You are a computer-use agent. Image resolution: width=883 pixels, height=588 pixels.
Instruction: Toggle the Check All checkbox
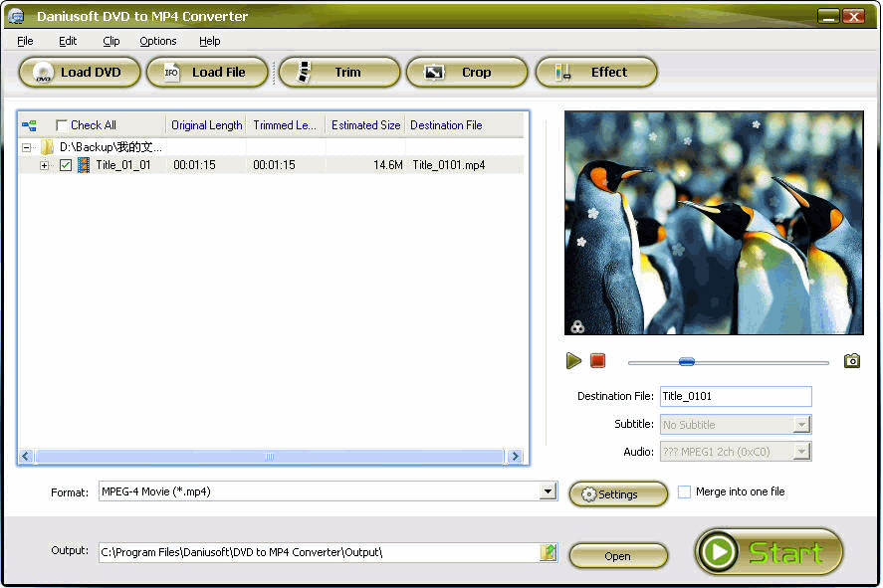coord(62,125)
